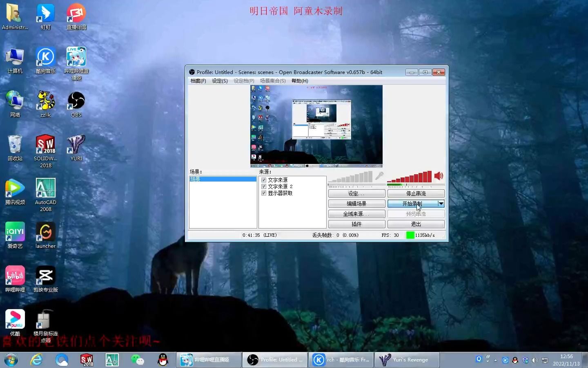Mute desktop audio speaker icon in OBS
The image size is (588, 368).
tap(439, 176)
